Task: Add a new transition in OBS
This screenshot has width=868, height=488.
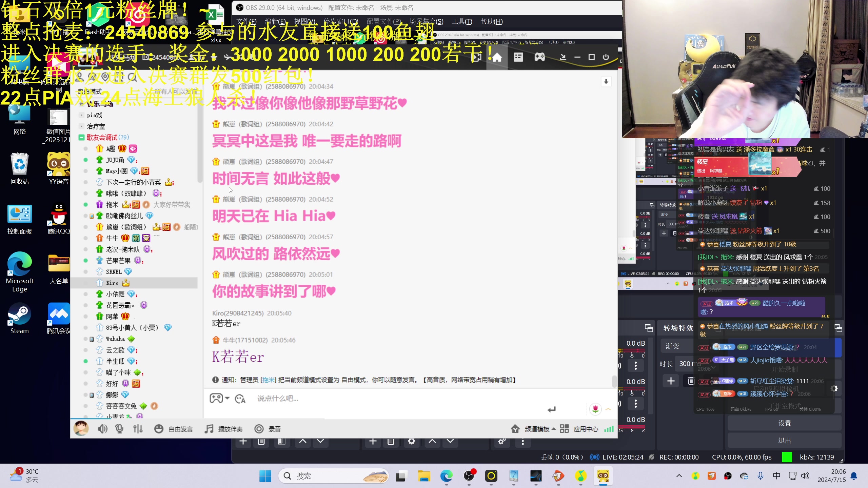Action: click(x=671, y=381)
